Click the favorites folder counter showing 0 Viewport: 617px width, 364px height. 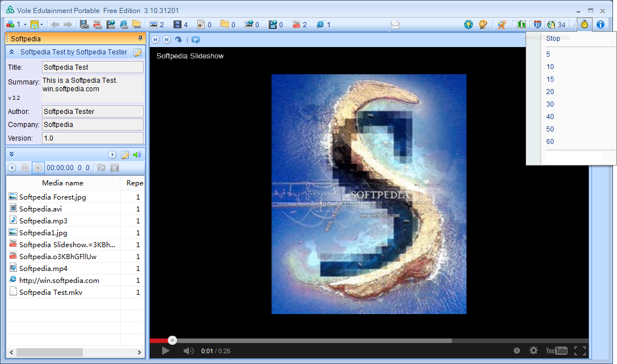(228, 25)
